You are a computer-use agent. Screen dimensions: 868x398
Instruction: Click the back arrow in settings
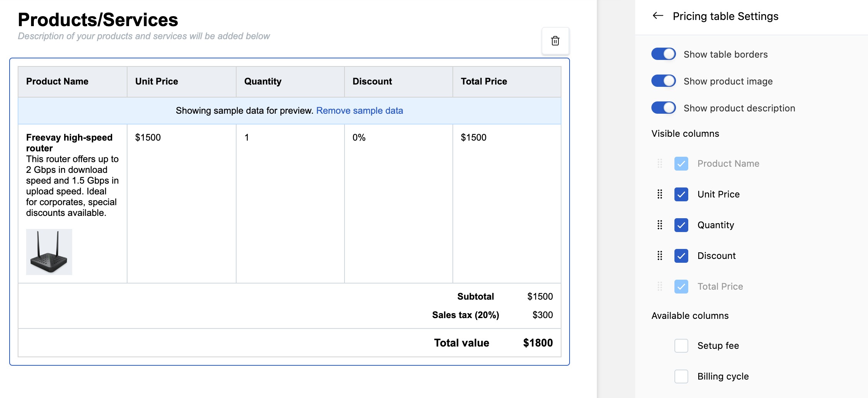point(658,16)
